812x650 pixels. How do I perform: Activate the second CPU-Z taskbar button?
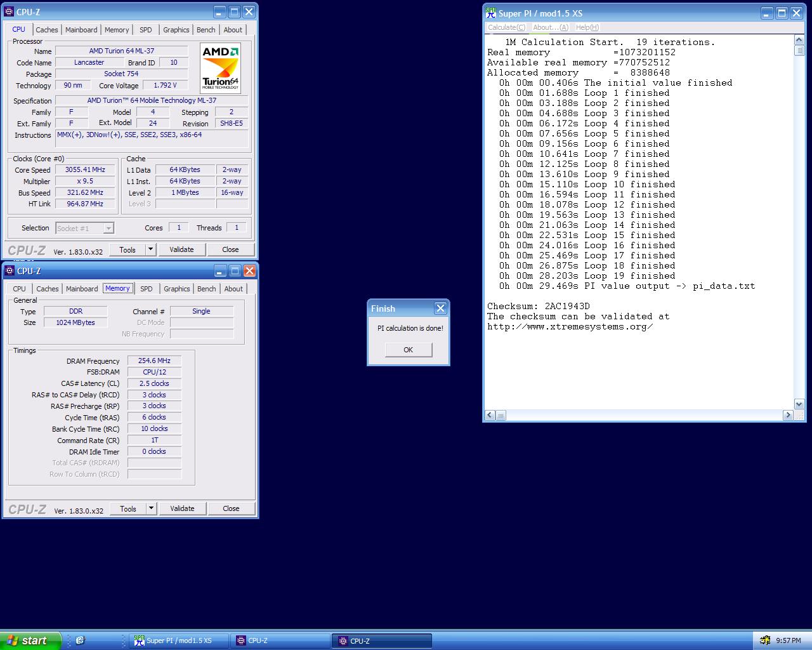click(381, 640)
